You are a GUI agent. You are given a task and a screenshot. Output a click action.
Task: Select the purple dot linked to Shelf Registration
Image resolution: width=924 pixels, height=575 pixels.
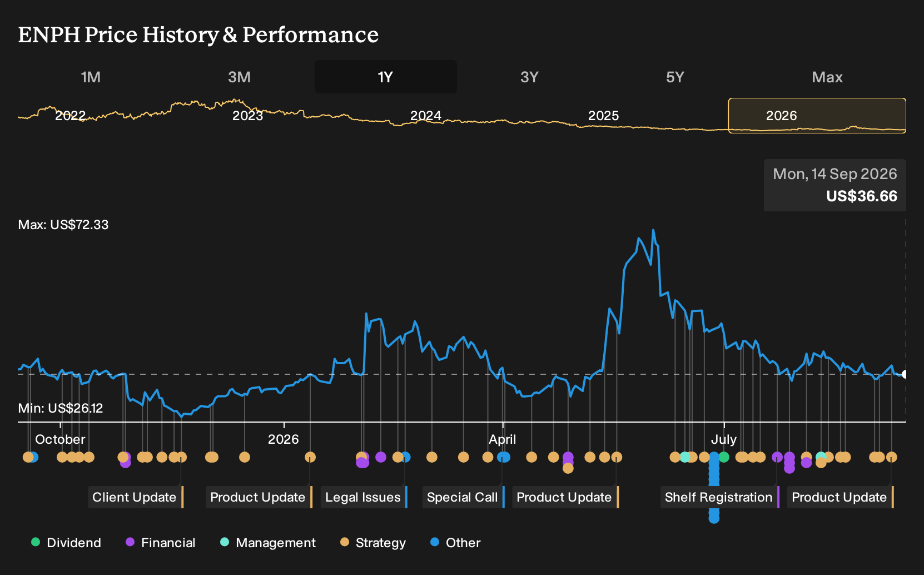coord(777,457)
